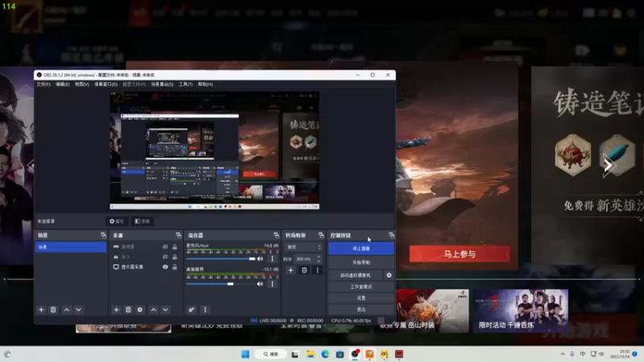Mute the 麦克风/Aux speaker icon
Image resolution: width=644 pixels, height=362 pixels.
pyautogui.click(x=260, y=259)
